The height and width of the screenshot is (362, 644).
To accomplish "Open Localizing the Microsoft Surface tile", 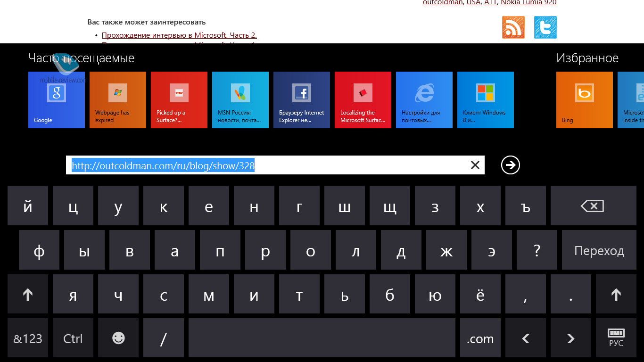I will point(363,100).
